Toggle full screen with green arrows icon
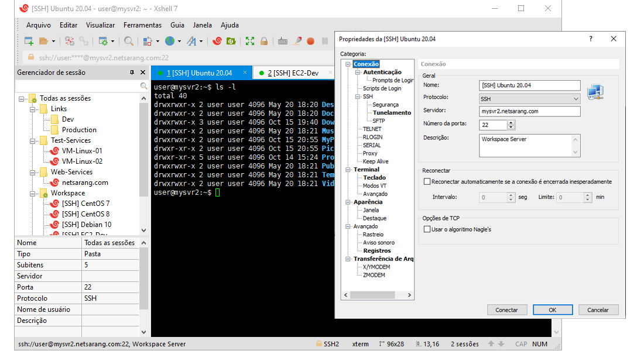The width and height of the screenshot is (644, 351). [x=250, y=41]
